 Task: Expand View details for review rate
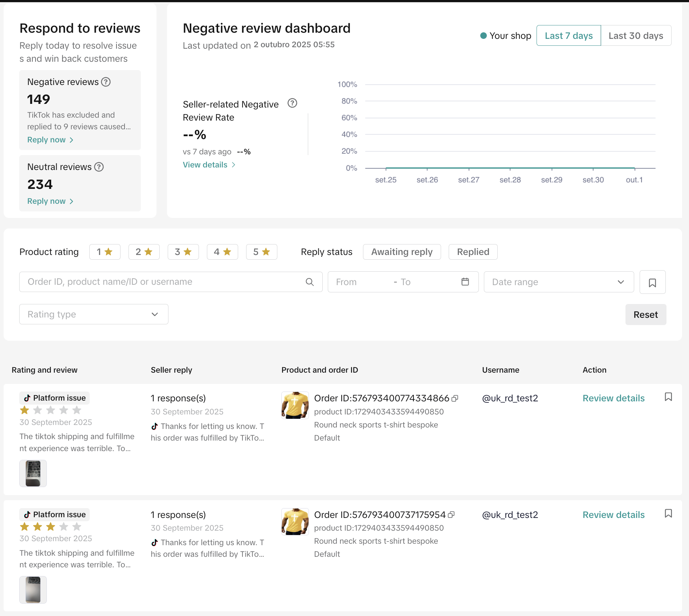pos(209,165)
